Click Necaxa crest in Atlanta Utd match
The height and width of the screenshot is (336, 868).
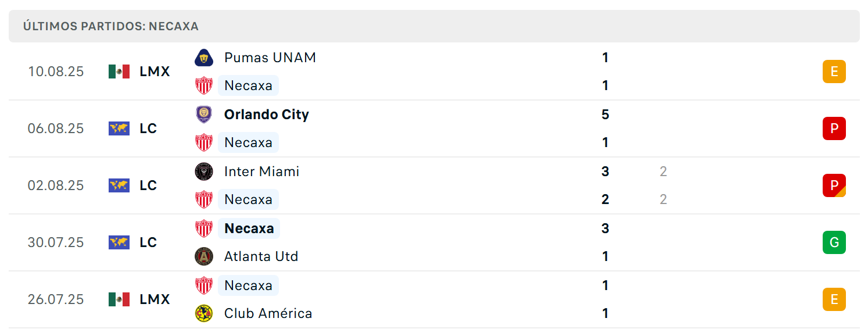tap(204, 228)
